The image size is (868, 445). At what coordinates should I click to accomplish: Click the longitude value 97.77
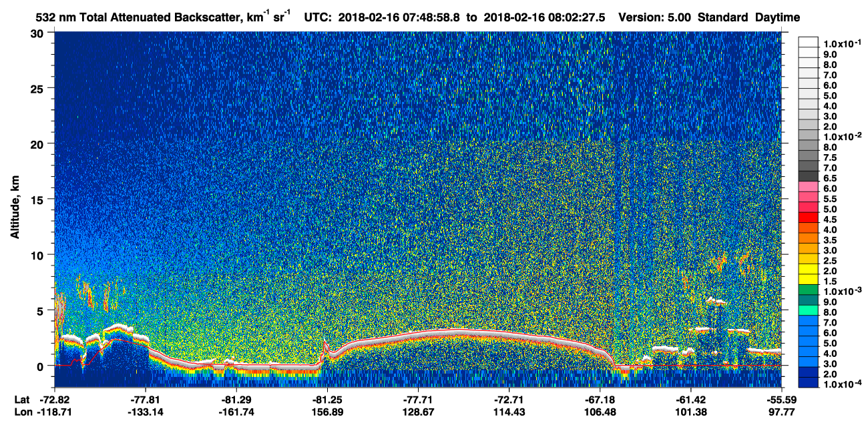781,412
